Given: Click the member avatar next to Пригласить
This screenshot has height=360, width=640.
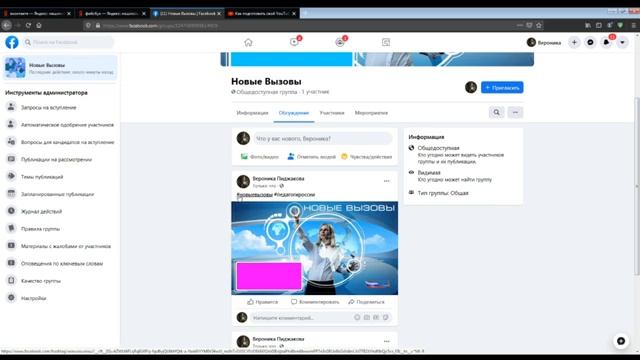Looking at the screenshot, I should tap(471, 87).
